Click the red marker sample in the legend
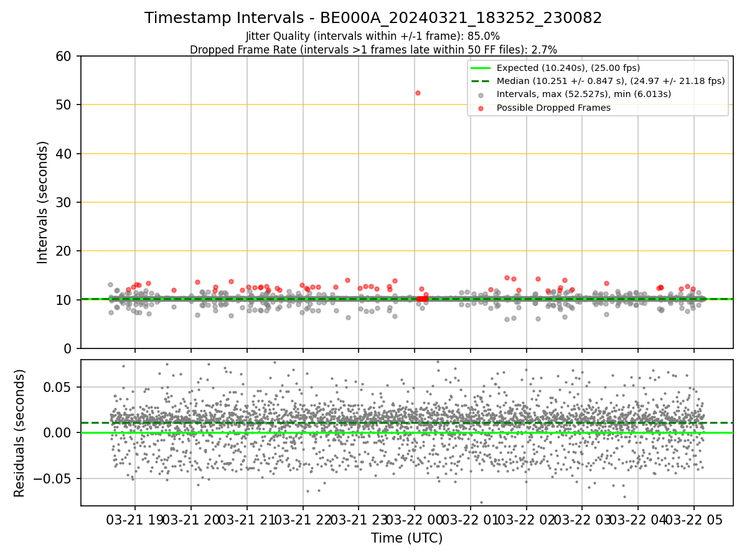 coord(481,108)
